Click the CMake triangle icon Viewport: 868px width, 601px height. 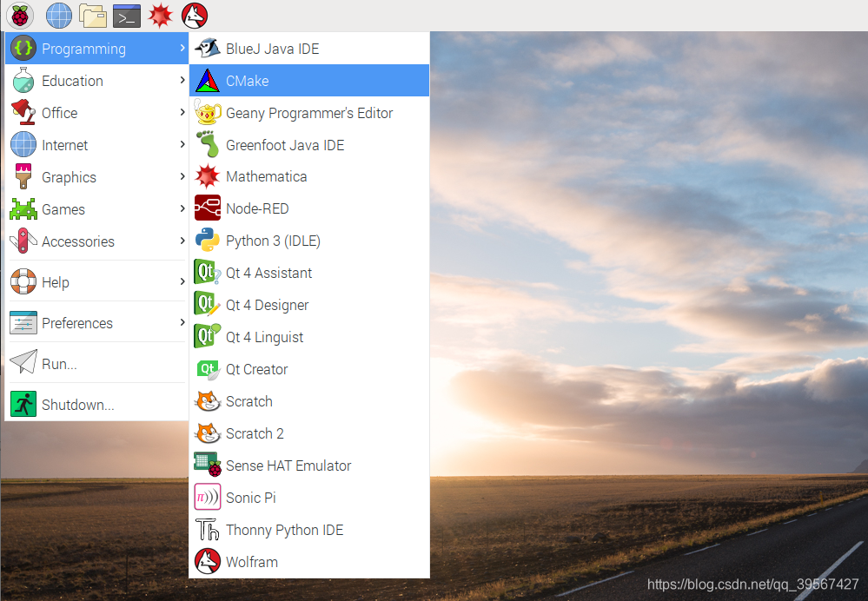click(208, 80)
